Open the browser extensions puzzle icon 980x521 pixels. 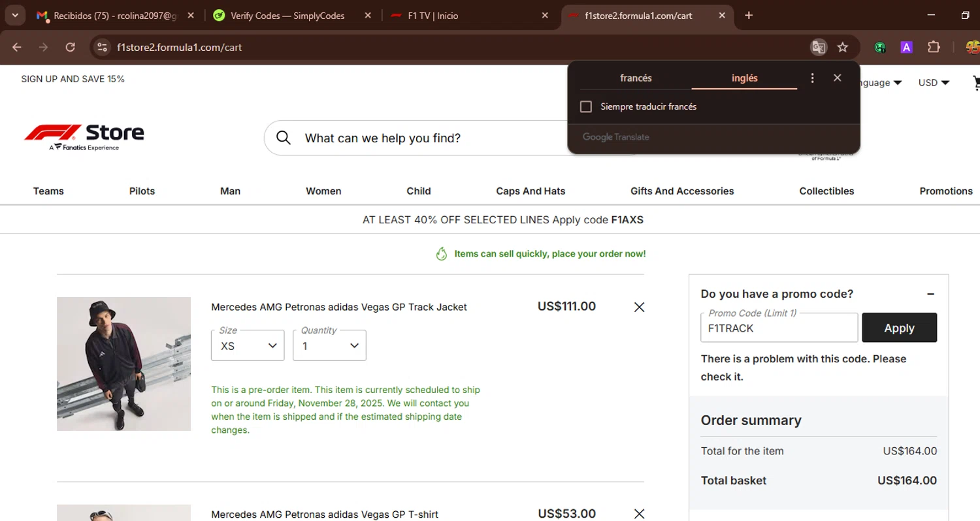click(934, 47)
